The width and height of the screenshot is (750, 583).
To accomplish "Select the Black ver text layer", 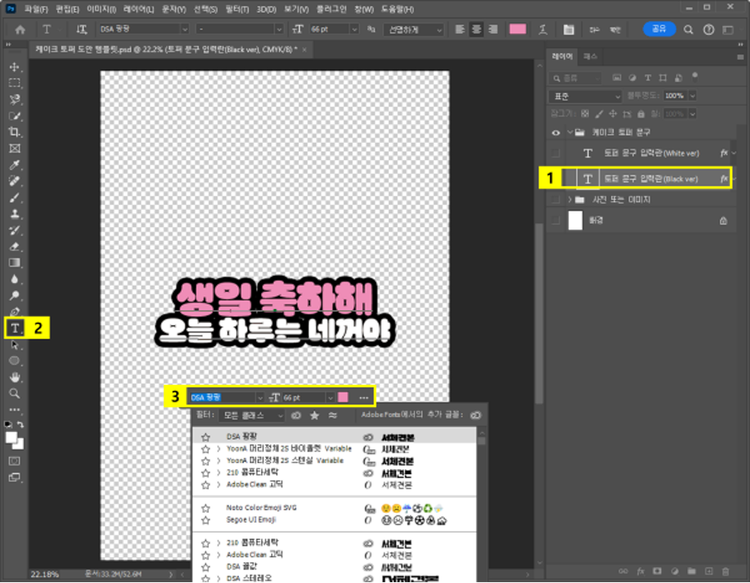I will (x=650, y=178).
